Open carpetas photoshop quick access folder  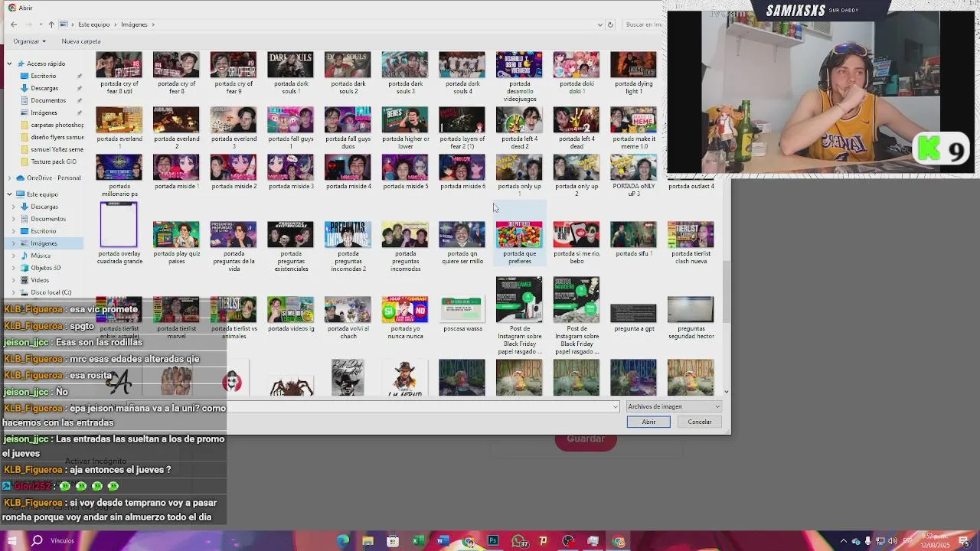[57, 125]
